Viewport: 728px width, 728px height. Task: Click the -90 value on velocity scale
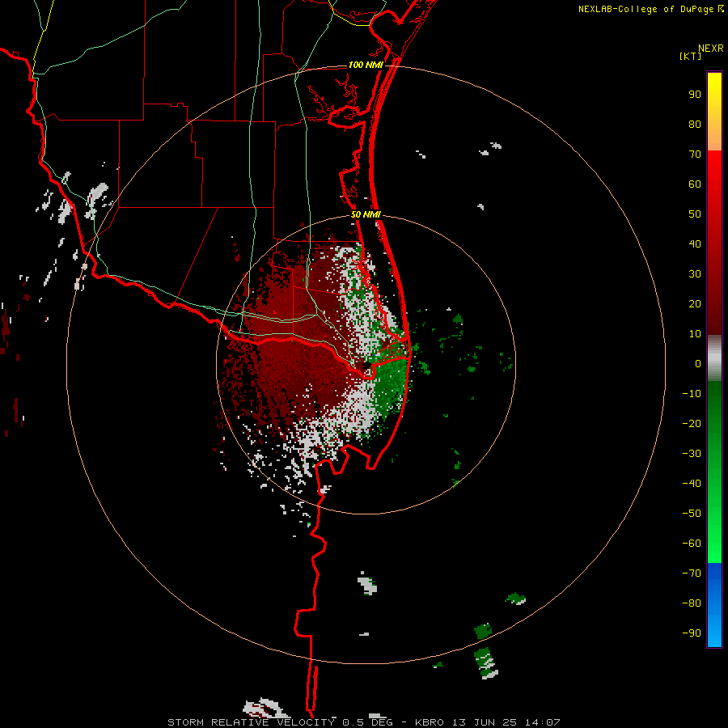click(692, 633)
